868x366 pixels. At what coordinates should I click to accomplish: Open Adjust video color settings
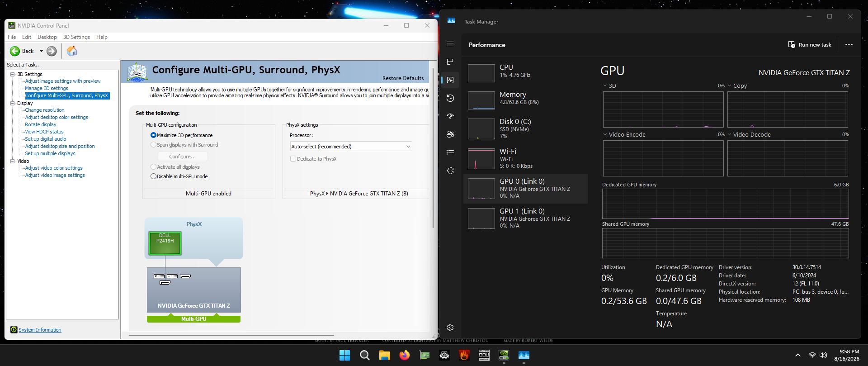(54, 168)
